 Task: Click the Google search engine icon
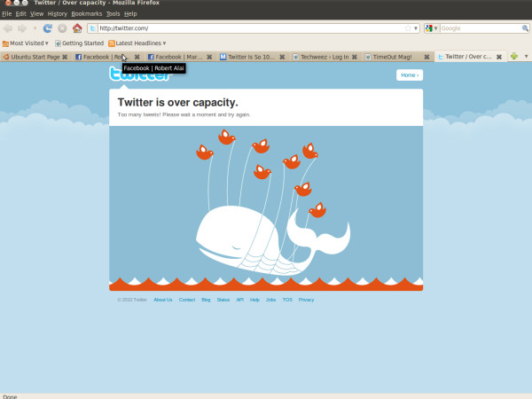point(429,28)
